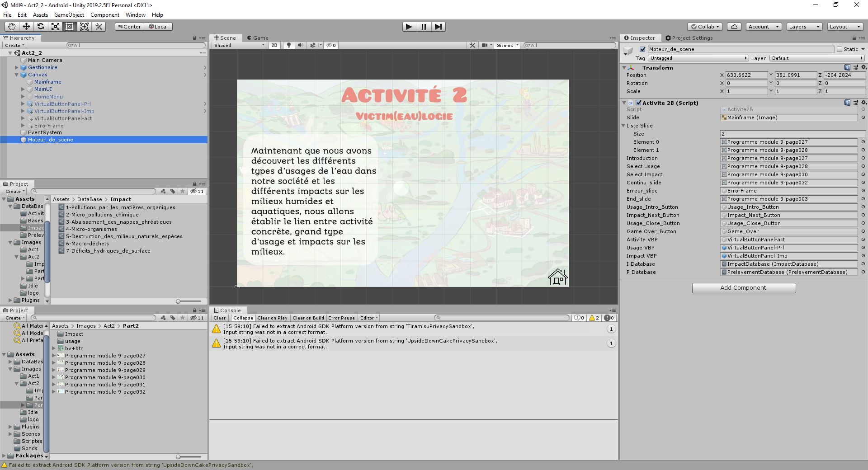868x470 pixels.
Task: Open the Layers dropdown in toolbar
Action: pos(804,27)
